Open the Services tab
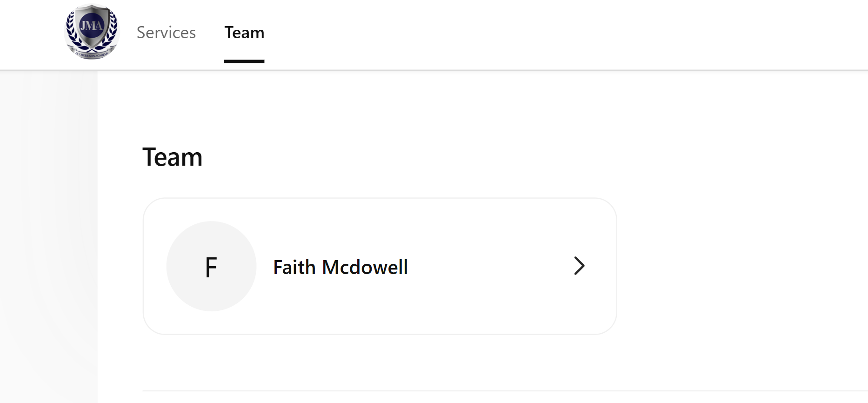Screen dimensions: 868x403 (166, 33)
